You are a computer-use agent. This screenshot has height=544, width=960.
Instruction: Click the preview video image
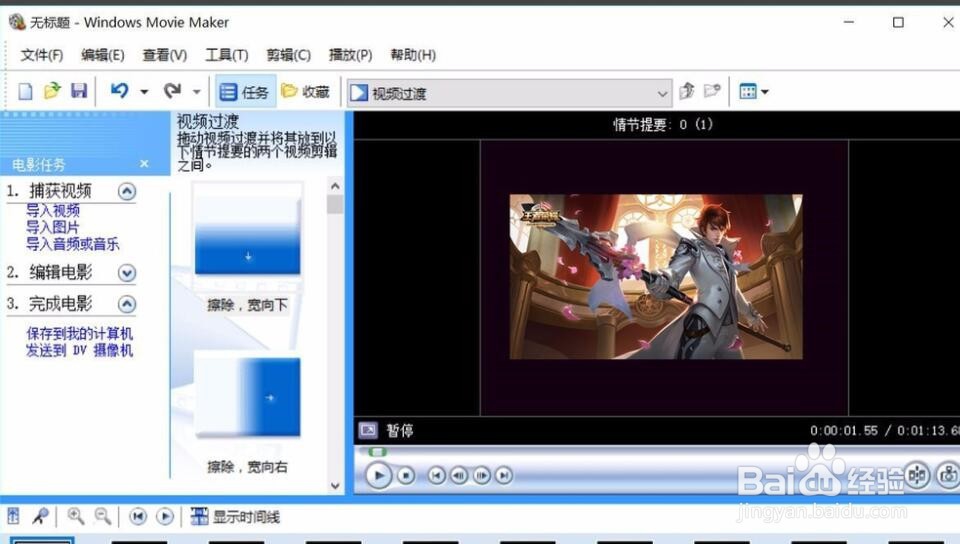pos(656,277)
